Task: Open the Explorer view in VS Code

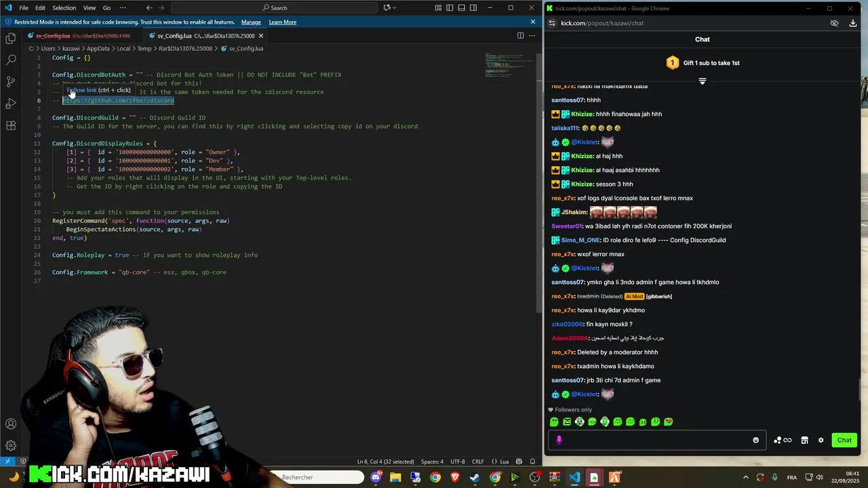Action: click(x=11, y=39)
